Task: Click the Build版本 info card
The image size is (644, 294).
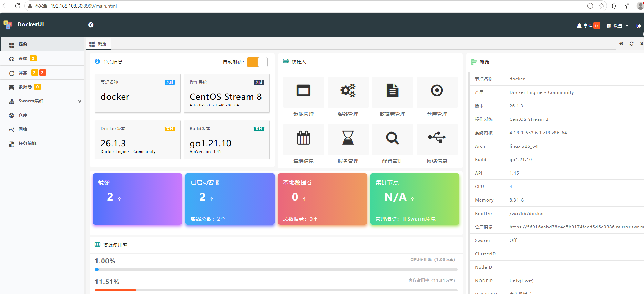Action: [227, 140]
